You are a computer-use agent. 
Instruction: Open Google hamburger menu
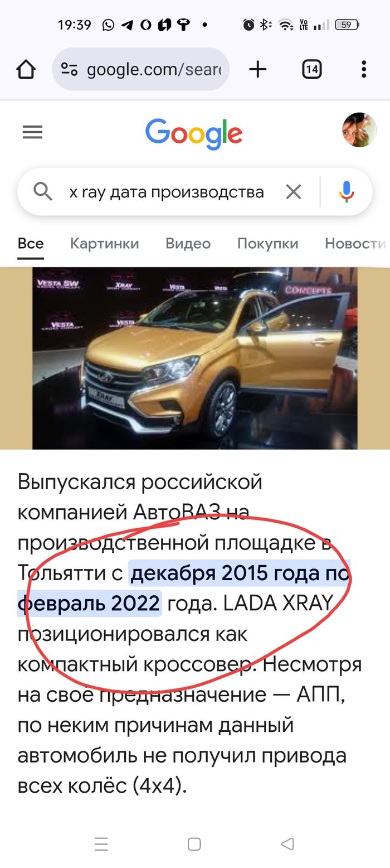click(32, 132)
